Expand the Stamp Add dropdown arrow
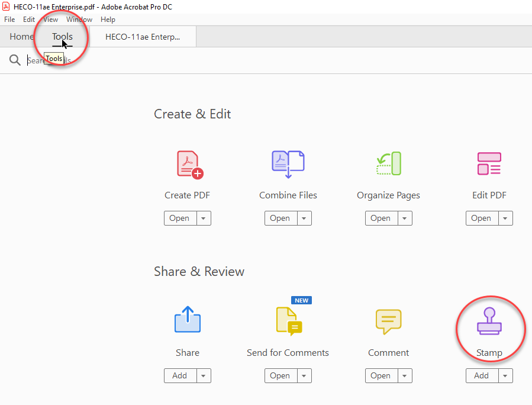Viewport: 532px width, 405px height. [x=505, y=376]
